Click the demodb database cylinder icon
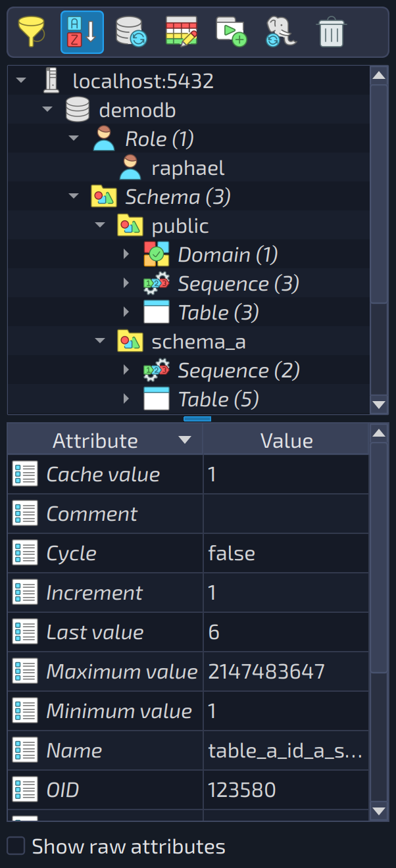 (78, 110)
